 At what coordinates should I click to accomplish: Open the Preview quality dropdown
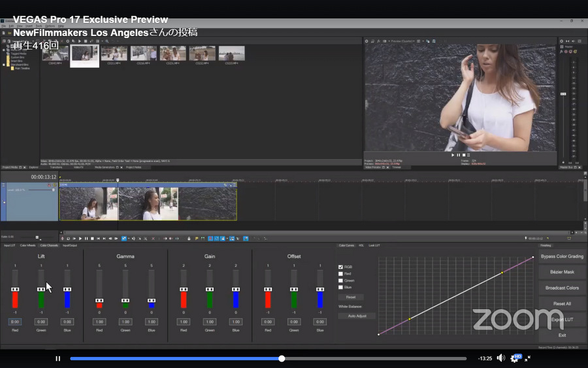coord(402,41)
